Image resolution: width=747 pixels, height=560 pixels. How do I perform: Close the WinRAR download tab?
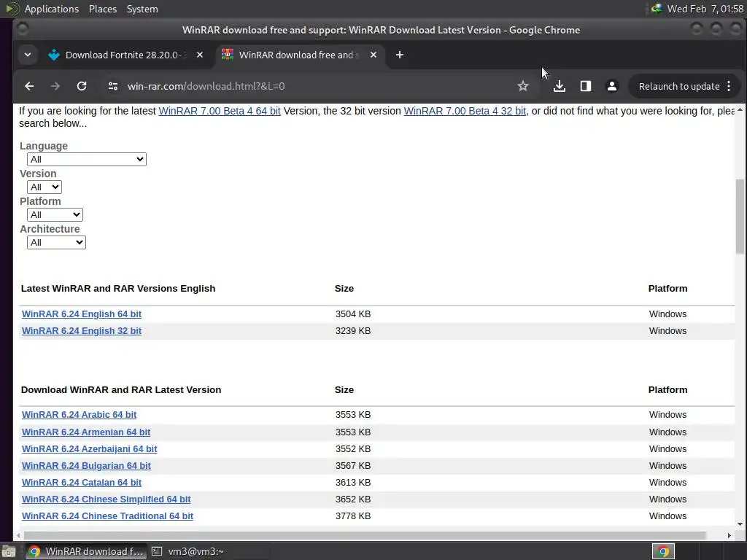click(x=373, y=55)
